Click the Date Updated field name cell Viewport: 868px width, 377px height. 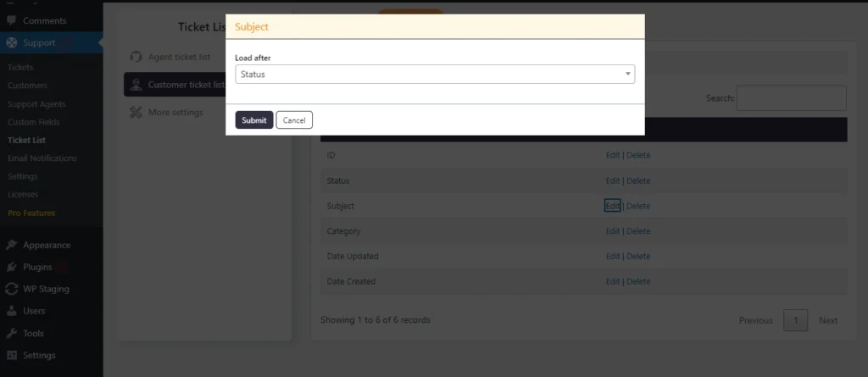353,257
